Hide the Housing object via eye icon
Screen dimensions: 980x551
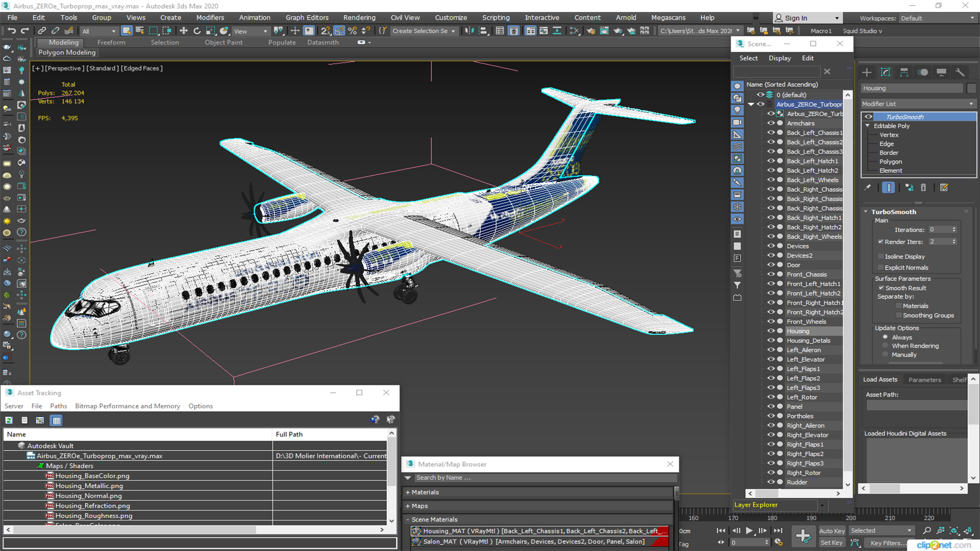pyautogui.click(x=771, y=331)
